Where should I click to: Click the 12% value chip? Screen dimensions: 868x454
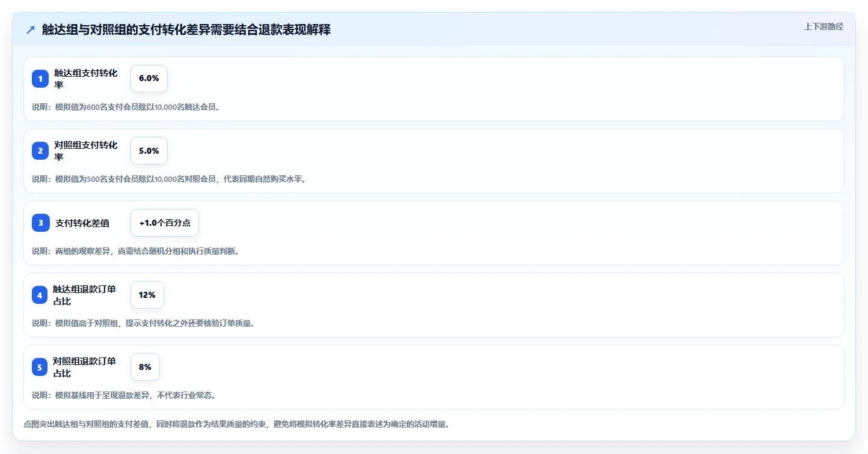coord(147,295)
